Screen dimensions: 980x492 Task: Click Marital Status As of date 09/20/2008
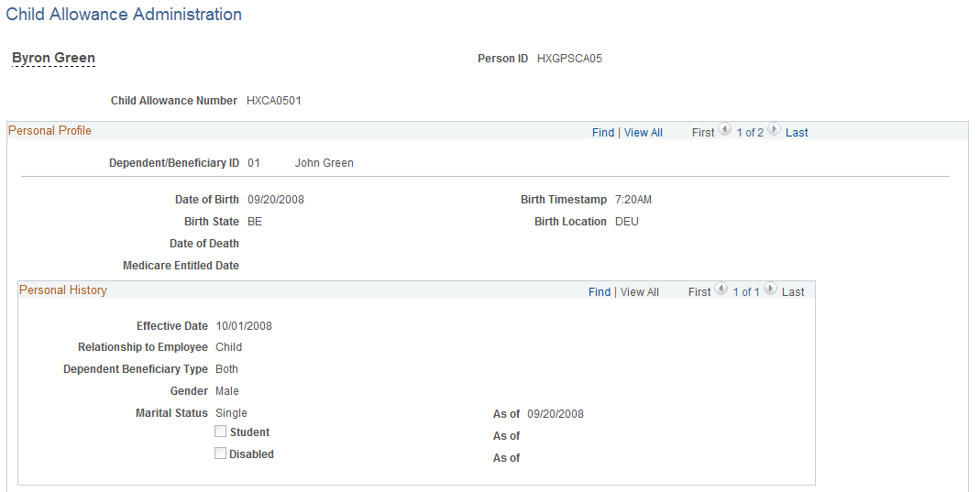555,414
